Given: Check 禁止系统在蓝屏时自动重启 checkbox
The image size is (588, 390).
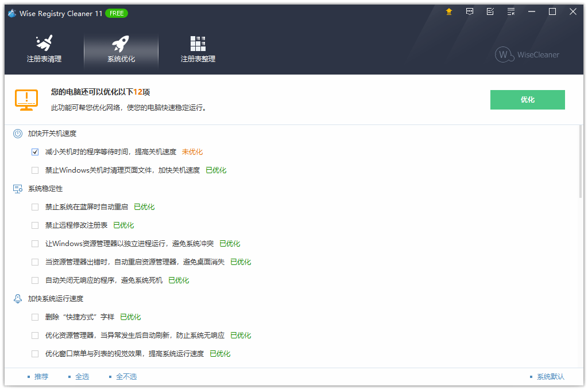Looking at the screenshot, I should point(35,207).
